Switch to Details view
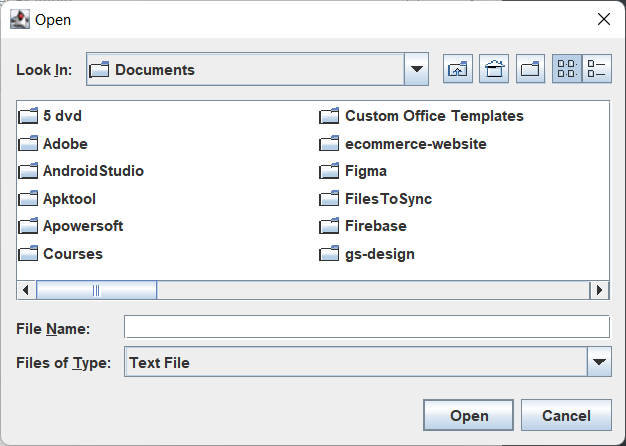 [597, 69]
